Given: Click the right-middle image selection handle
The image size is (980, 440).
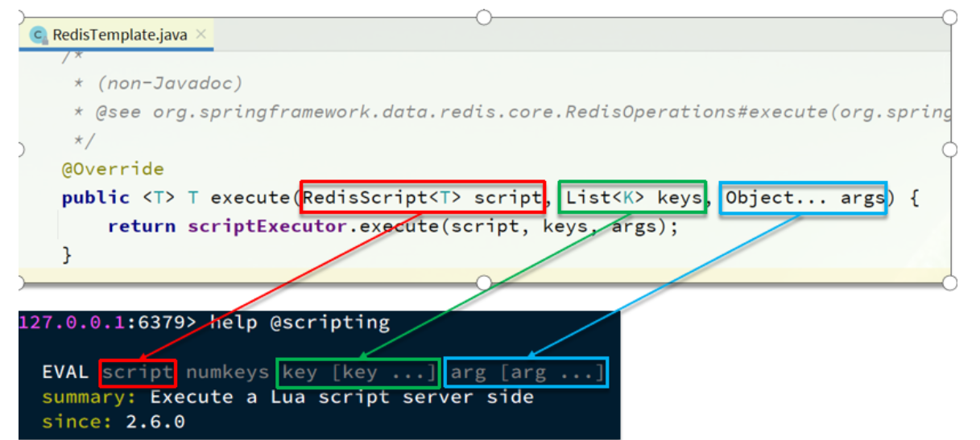Looking at the screenshot, I should tap(949, 150).
